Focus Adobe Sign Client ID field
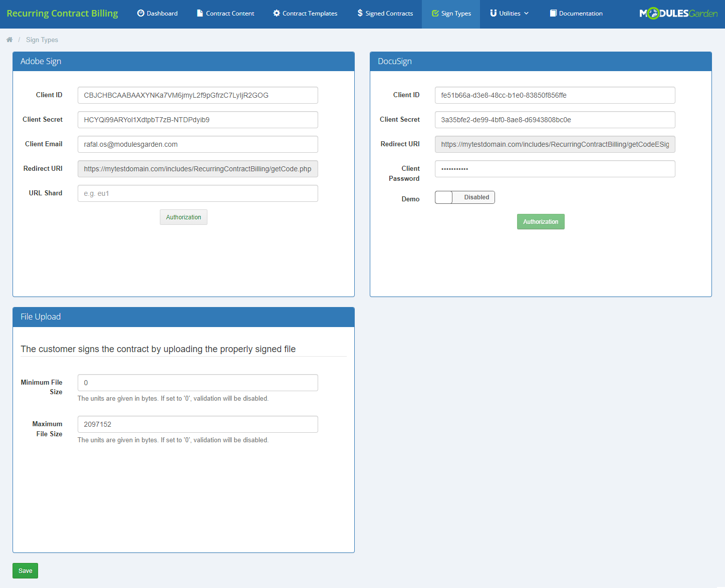The width and height of the screenshot is (725, 588). coord(198,95)
